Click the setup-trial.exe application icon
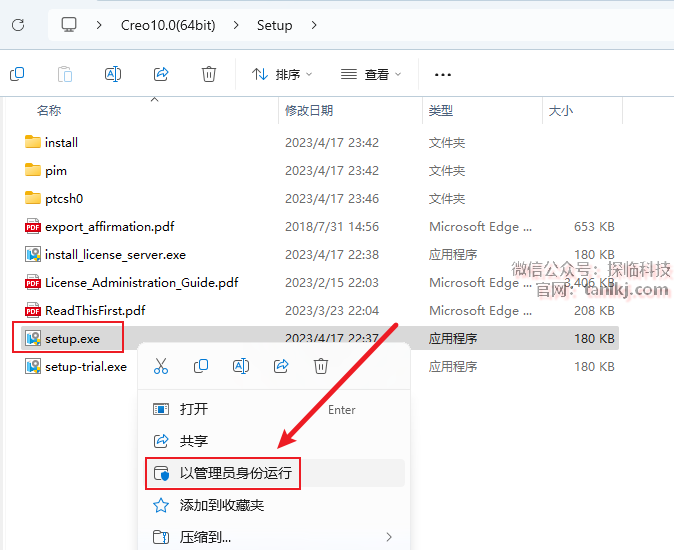Image resolution: width=674 pixels, height=550 pixels. (x=33, y=367)
